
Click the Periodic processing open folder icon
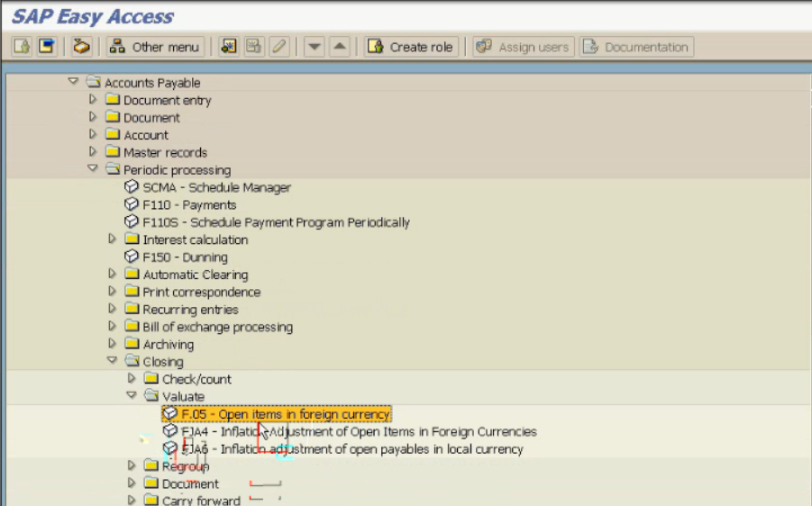(113, 168)
